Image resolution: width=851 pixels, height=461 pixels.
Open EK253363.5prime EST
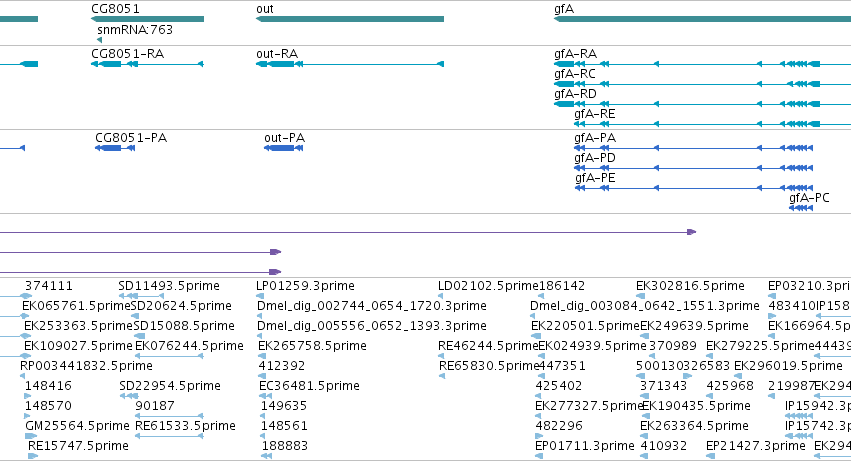[78, 326]
